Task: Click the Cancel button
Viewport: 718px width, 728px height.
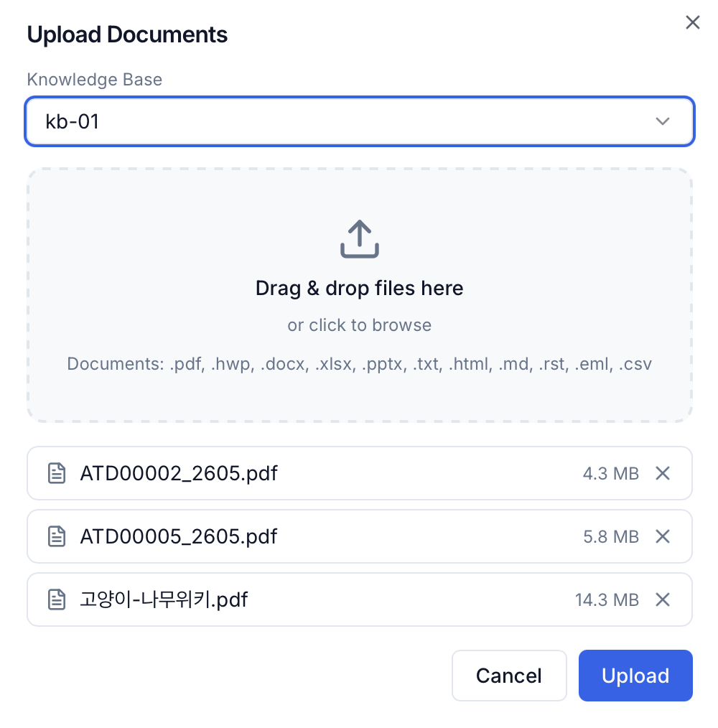Action: coord(509,676)
